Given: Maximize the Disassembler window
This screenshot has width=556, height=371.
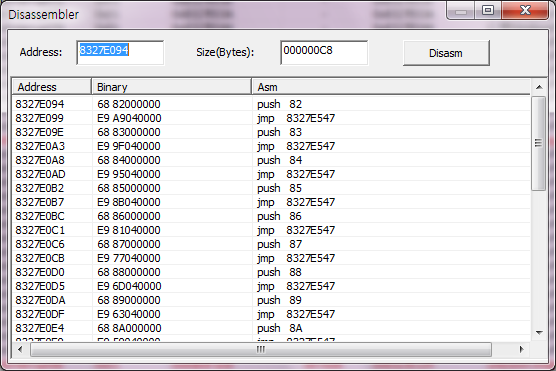Looking at the screenshot, I should 488,11.
